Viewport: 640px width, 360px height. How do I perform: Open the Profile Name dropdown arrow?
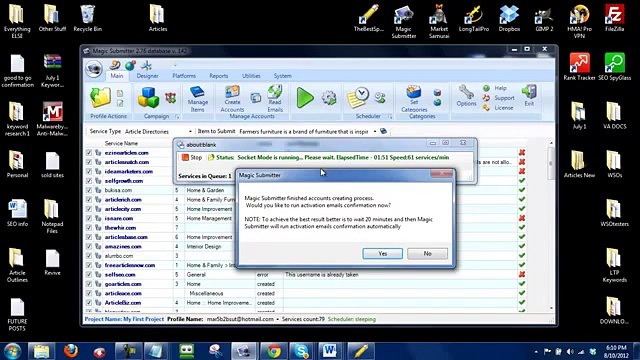tap(278, 319)
